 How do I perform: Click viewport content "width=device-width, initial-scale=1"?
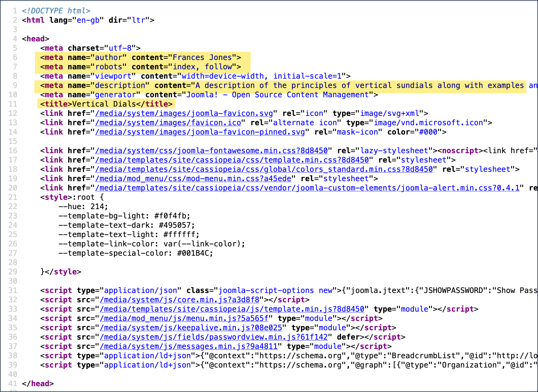pyautogui.click(x=261, y=76)
